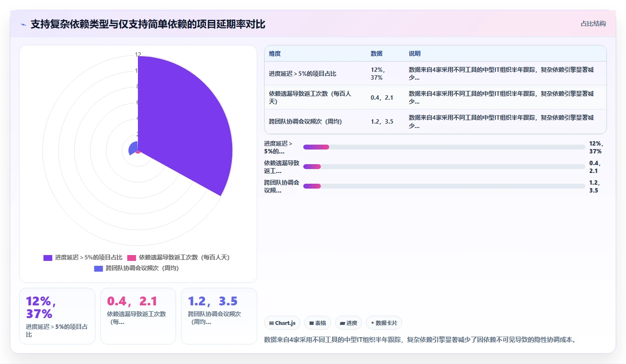The height and width of the screenshot is (364, 626).
Task: Open the 12%，37% data card
Action: (57, 316)
